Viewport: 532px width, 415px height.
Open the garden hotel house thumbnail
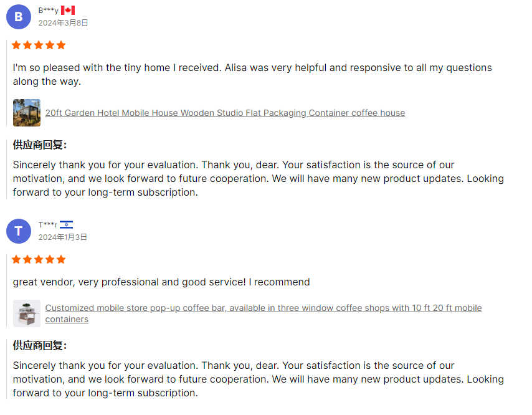(27, 113)
